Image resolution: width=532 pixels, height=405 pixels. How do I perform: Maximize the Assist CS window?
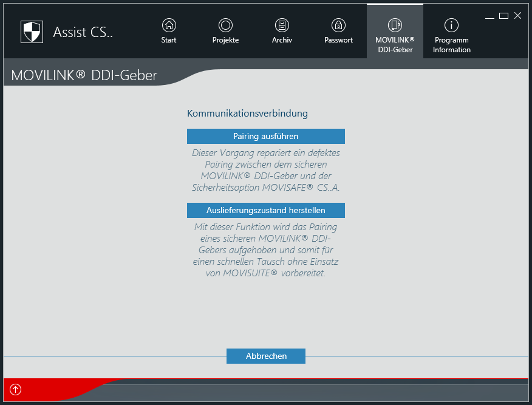pos(503,16)
